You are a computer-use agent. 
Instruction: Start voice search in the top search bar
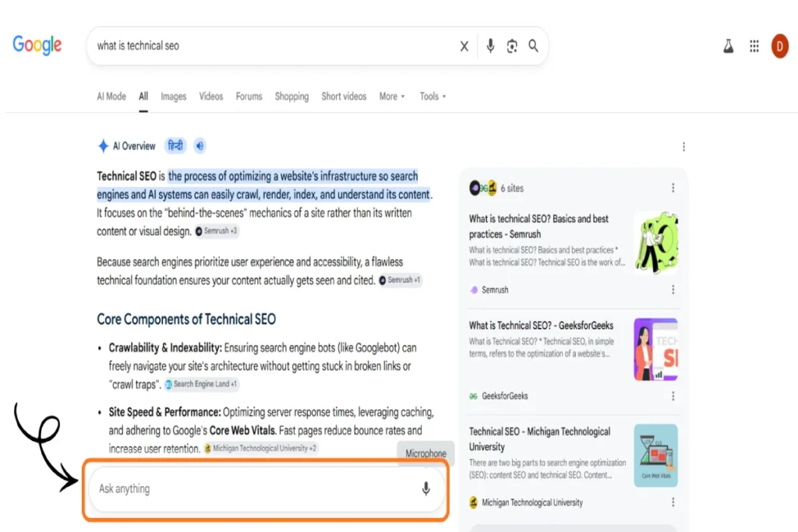(490, 46)
